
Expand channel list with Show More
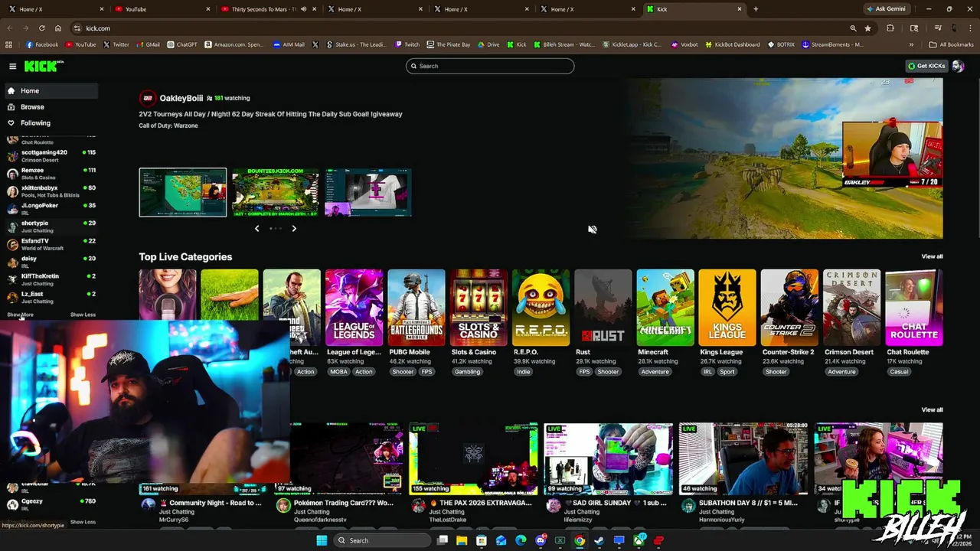pos(20,315)
